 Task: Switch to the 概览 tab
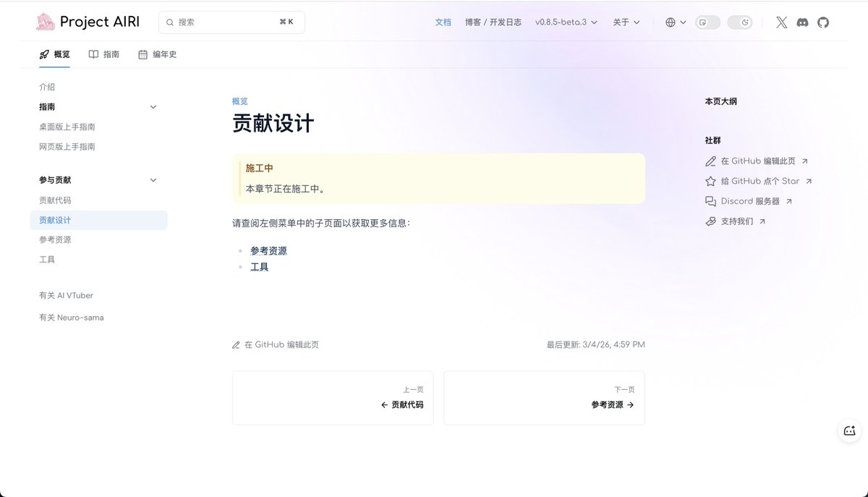coord(54,54)
